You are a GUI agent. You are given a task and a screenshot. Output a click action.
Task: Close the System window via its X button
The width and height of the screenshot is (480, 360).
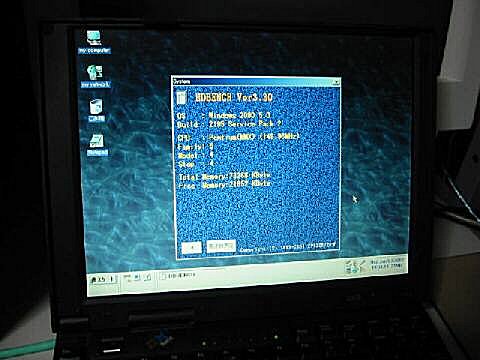coord(336,82)
